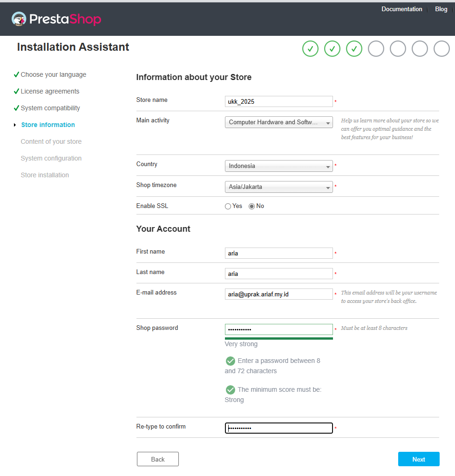Click the last empty step circle
Viewport: 455px width, 476px height.
point(441,48)
